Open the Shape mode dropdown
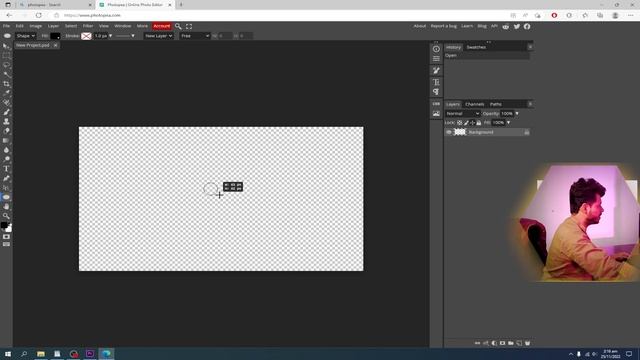This screenshot has width=640, height=360. pyautogui.click(x=25, y=36)
